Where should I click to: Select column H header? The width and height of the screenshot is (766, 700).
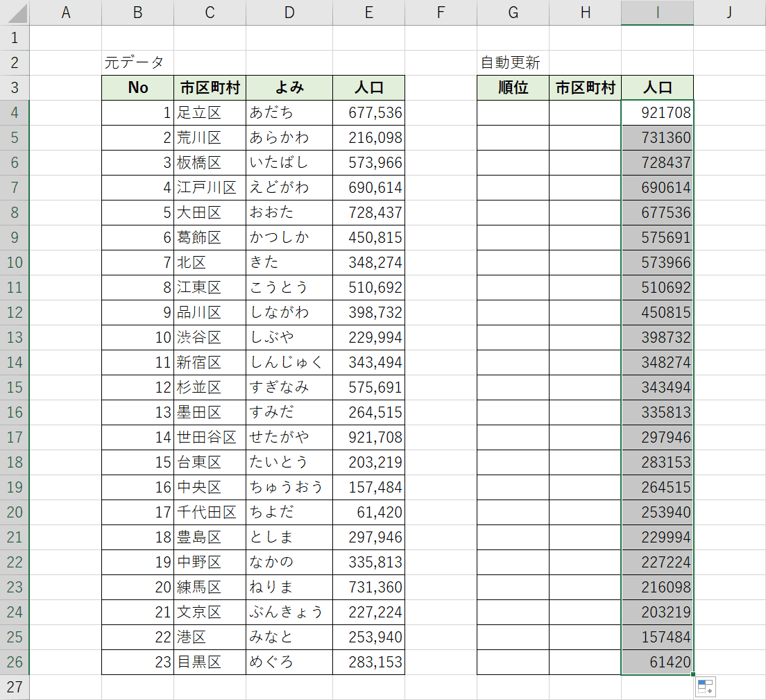click(585, 12)
